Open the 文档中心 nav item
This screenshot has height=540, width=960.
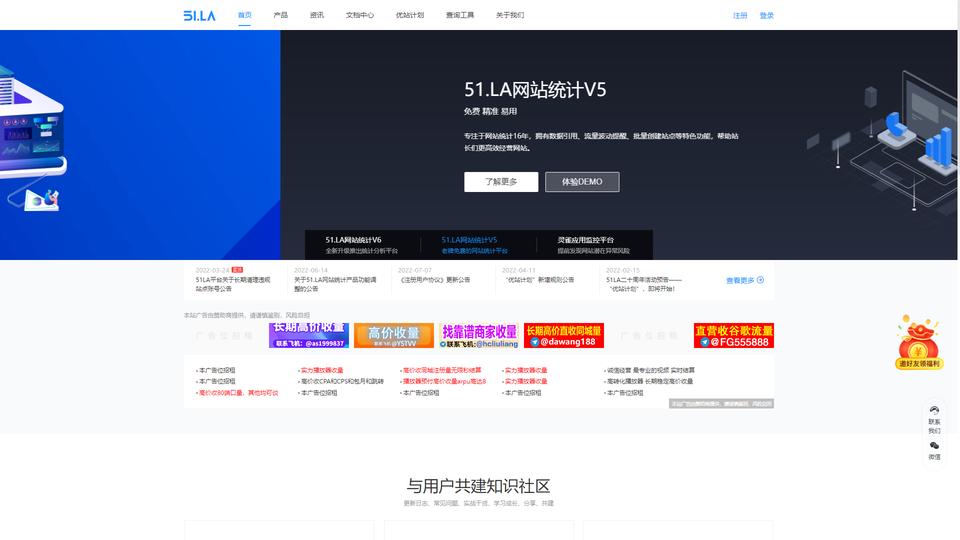(x=360, y=15)
